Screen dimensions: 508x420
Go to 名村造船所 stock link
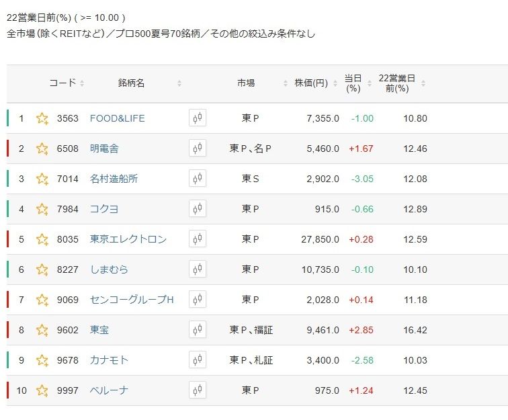[114, 179]
